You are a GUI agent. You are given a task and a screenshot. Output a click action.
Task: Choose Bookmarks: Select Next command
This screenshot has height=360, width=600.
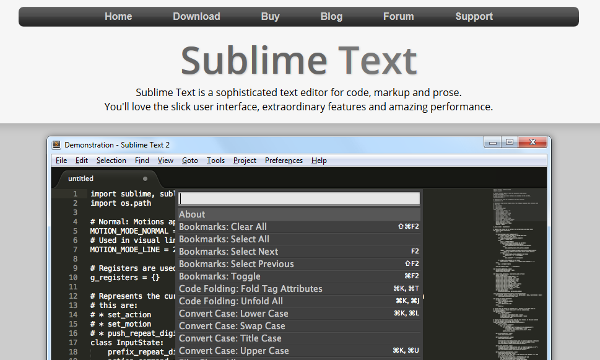299,251
